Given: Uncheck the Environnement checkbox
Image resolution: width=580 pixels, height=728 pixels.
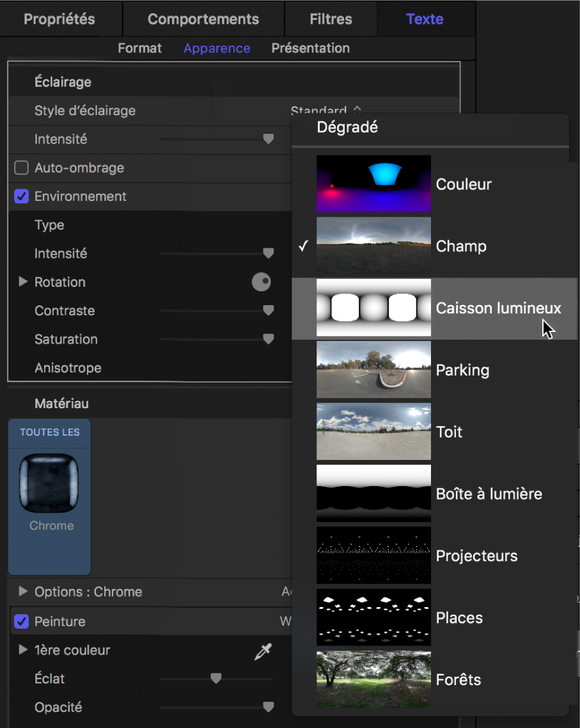Looking at the screenshot, I should click(22, 196).
